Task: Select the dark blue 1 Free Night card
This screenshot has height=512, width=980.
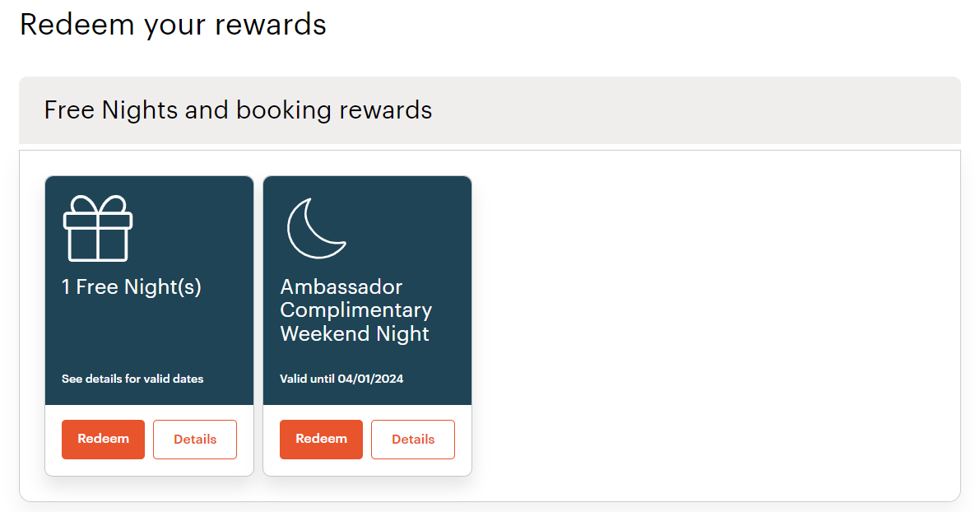Action: tap(150, 291)
